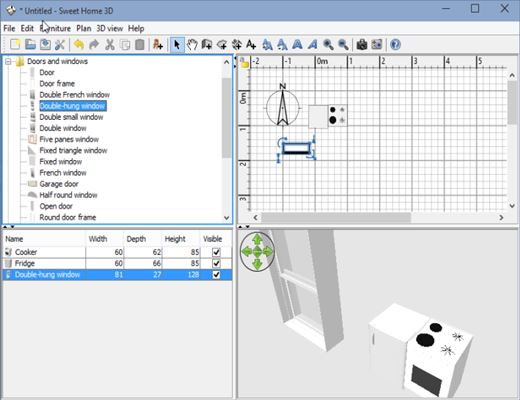Paste from clipboard toolbar icon

(140, 44)
